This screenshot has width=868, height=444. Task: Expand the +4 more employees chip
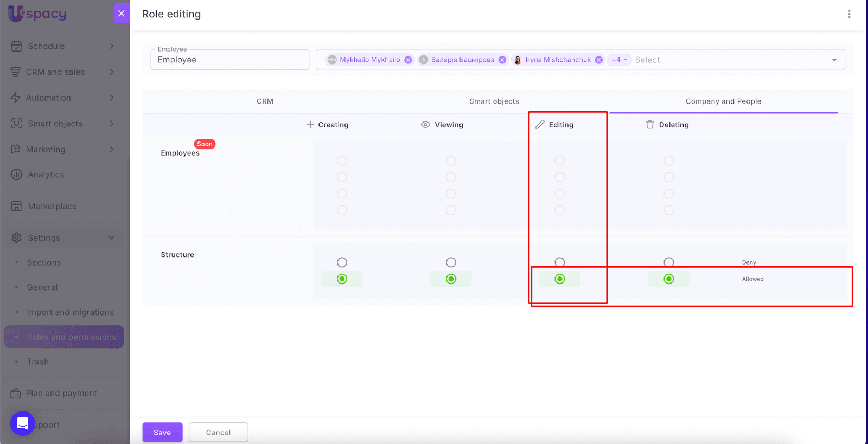pyautogui.click(x=619, y=60)
